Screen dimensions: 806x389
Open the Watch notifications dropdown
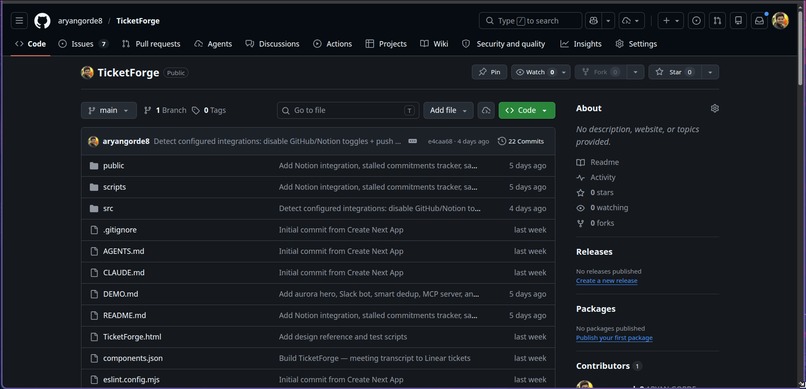pos(541,72)
